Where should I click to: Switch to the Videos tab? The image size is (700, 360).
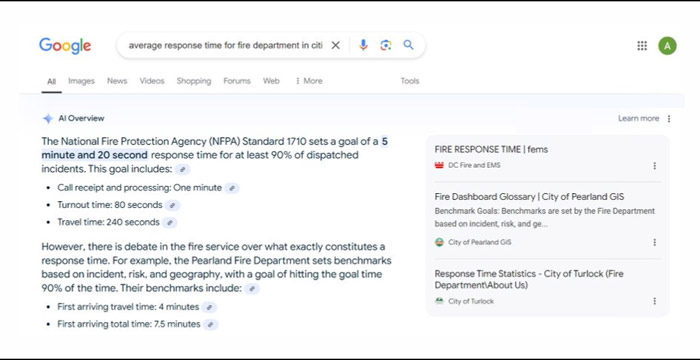[152, 81]
